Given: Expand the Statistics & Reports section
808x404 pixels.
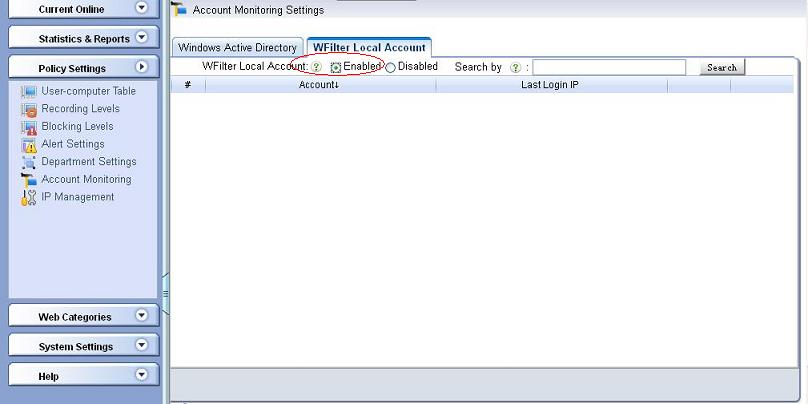Looking at the screenshot, I should point(141,38).
